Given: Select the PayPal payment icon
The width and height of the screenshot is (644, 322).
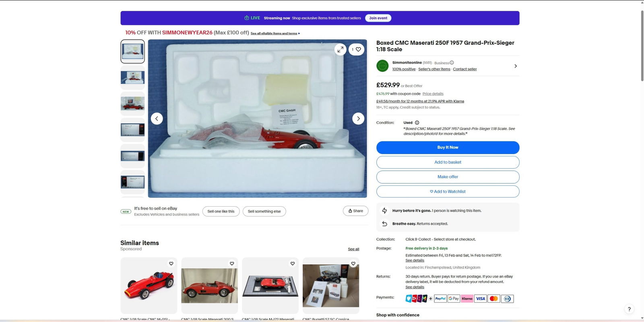Looking at the screenshot, I should pos(440,299).
